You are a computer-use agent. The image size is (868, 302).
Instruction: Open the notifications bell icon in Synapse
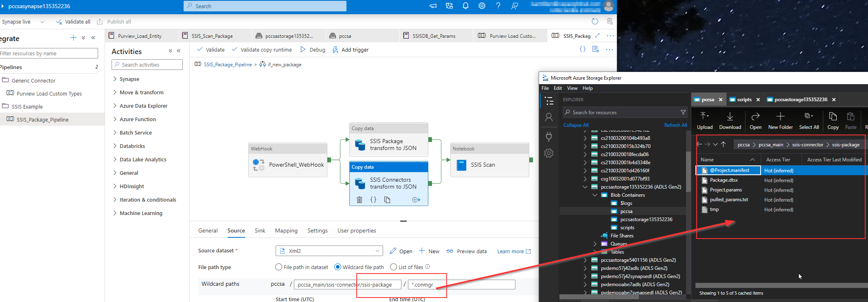point(465,6)
